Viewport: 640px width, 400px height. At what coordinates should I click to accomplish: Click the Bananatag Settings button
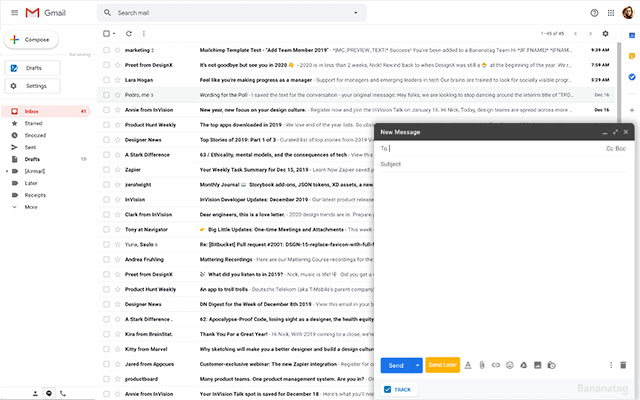(x=33, y=86)
